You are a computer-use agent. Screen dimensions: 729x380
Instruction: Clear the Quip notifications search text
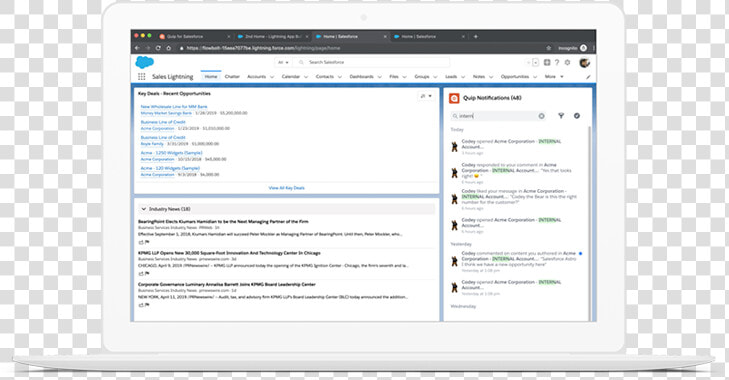[542, 116]
